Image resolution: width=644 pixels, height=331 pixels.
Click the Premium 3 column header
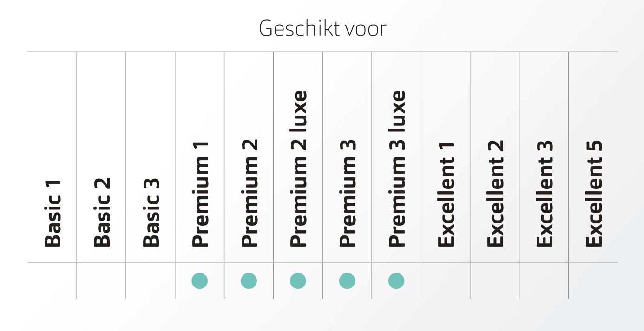348,193
